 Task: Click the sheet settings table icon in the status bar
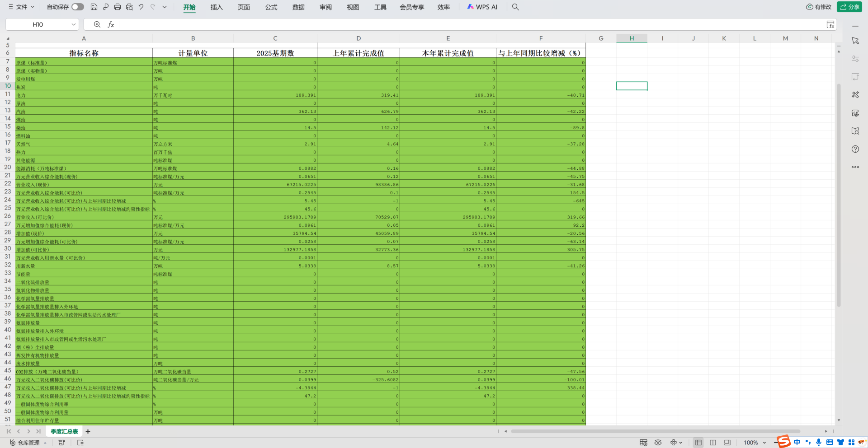click(x=643, y=443)
